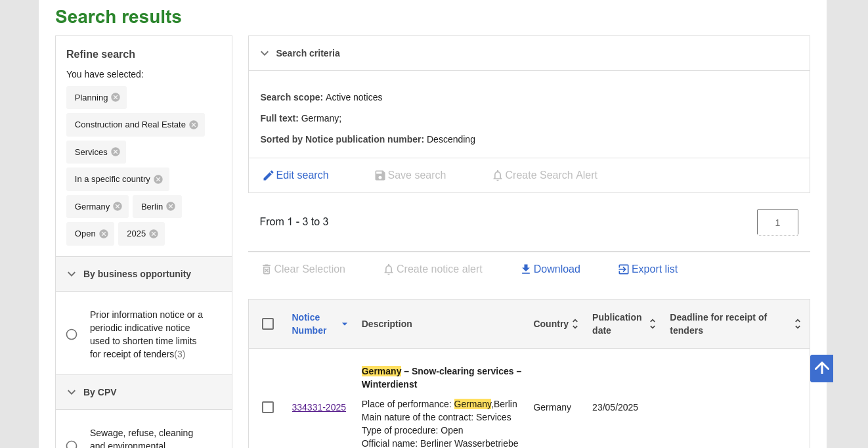This screenshot has width=868, height=448.
Task: Click the disabled Save search option
Action: pos(410,175)
